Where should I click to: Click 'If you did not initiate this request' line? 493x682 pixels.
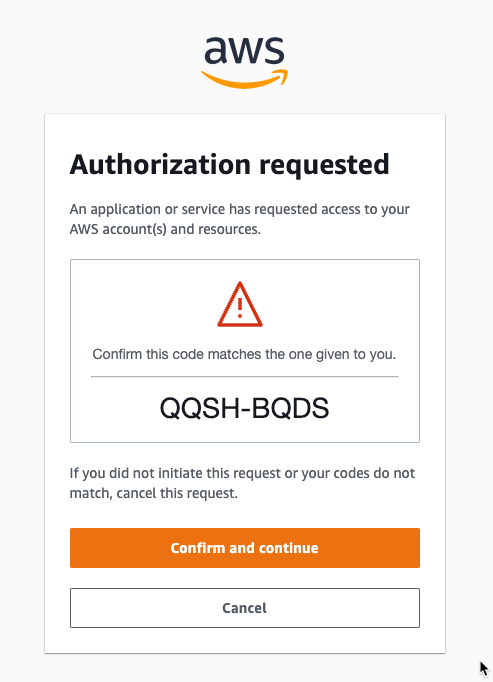[x=242, y=473]
